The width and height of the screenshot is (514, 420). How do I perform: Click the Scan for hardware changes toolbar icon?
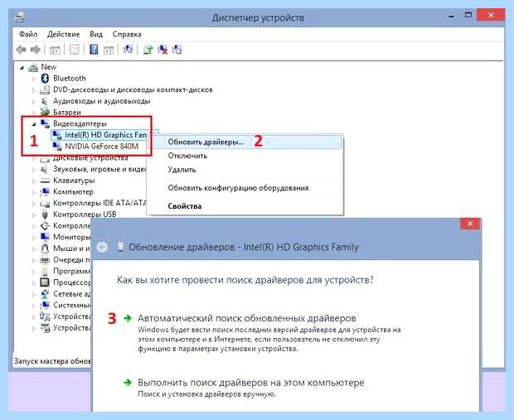[x=128, y=50]
